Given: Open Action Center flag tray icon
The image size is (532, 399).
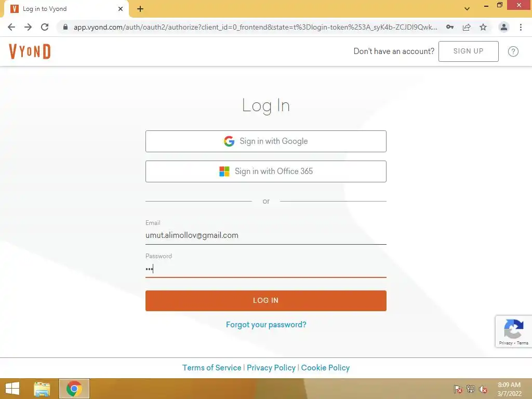Looking at the screenshot, I should (x=458, y=389).
